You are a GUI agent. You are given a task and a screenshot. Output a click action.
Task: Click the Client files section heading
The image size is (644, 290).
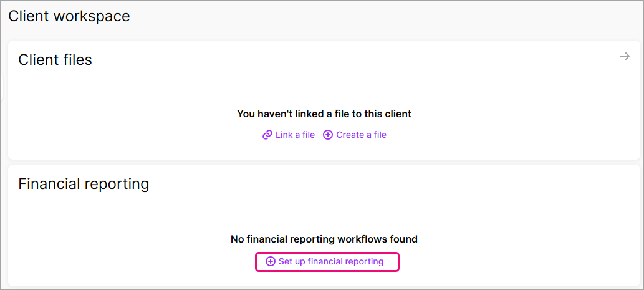point(55,60)
